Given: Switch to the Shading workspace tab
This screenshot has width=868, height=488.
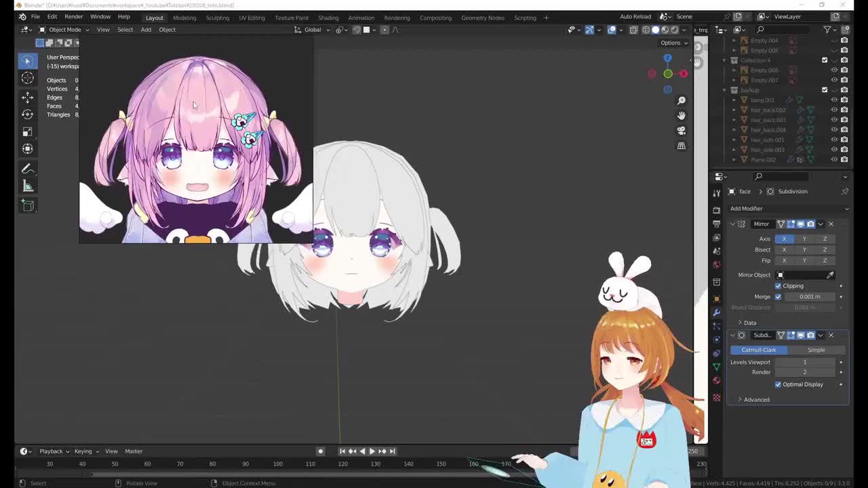Looking at the screenshot, I should (x=328, y=18).
